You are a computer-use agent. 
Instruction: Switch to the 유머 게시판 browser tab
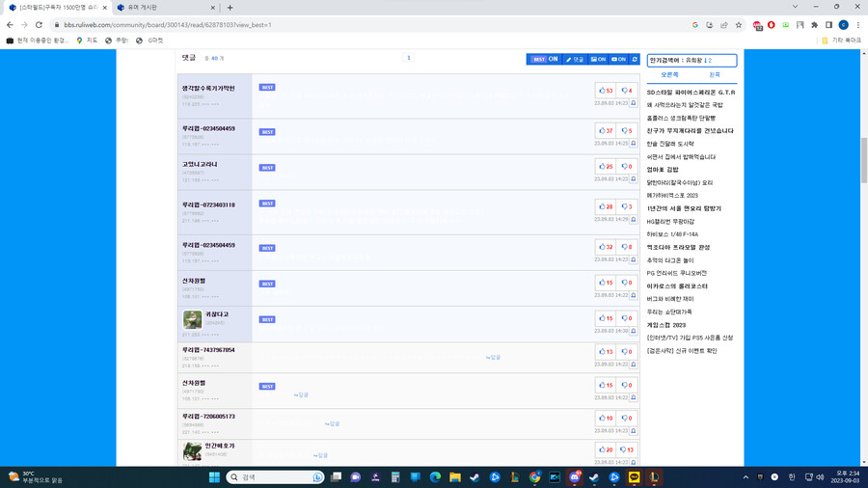[x=164, y=8]
